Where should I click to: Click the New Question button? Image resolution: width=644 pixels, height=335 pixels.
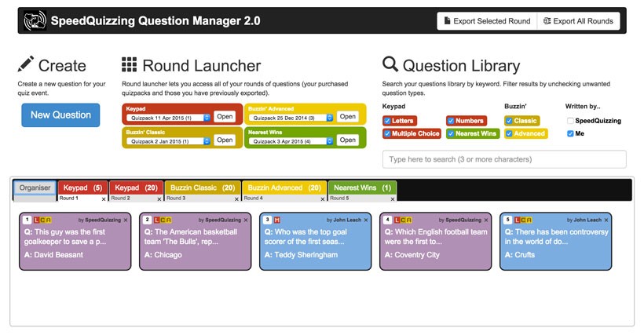coord(60,115)
